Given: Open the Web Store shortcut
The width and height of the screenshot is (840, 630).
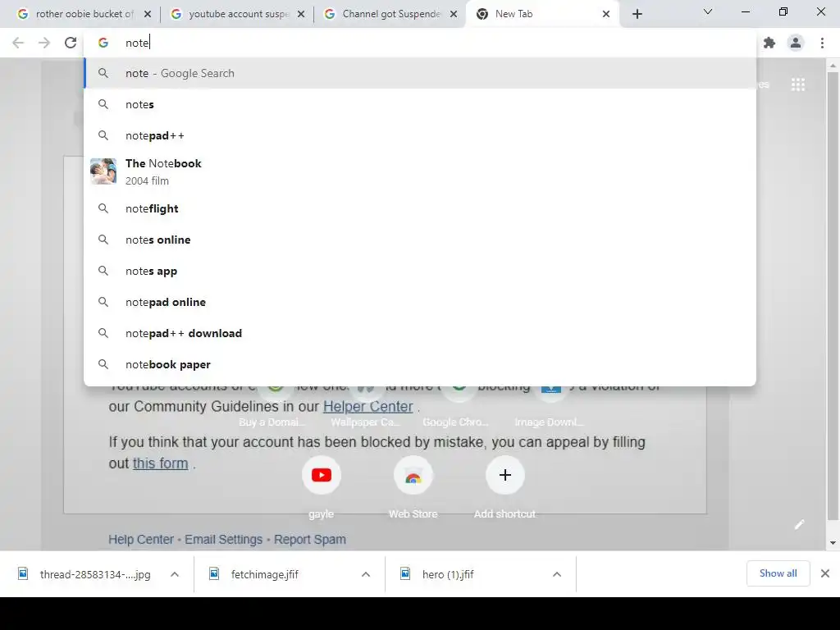Looking at the screenshot, I should (x=413, y=475).
